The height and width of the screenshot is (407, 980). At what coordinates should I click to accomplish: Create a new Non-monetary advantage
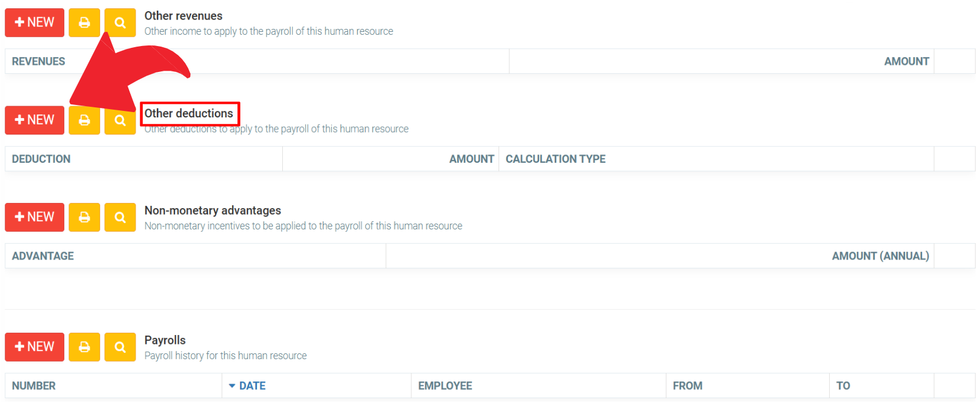point(35,217)
